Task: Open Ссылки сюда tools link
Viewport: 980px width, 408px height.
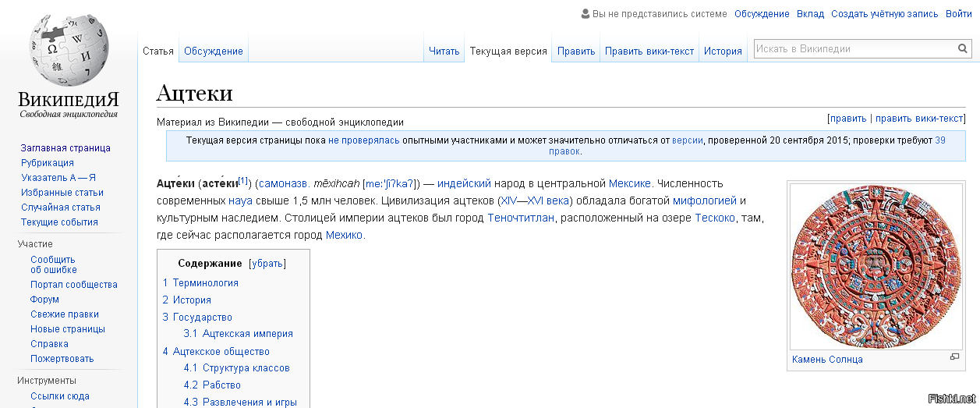Action: point(60,396)
